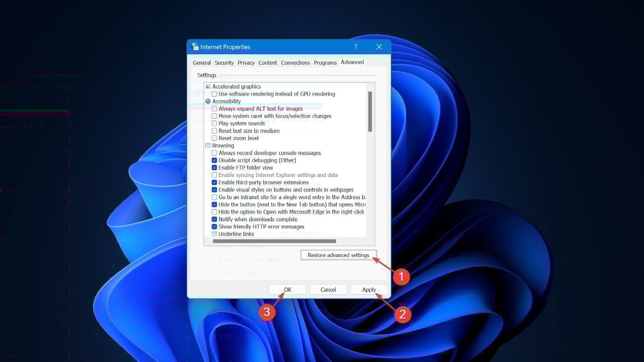Image resolution: width=644 pixels, height=362 pixels.
Task: Click the Underline links group icon
Action: click(x=214, y=234)
